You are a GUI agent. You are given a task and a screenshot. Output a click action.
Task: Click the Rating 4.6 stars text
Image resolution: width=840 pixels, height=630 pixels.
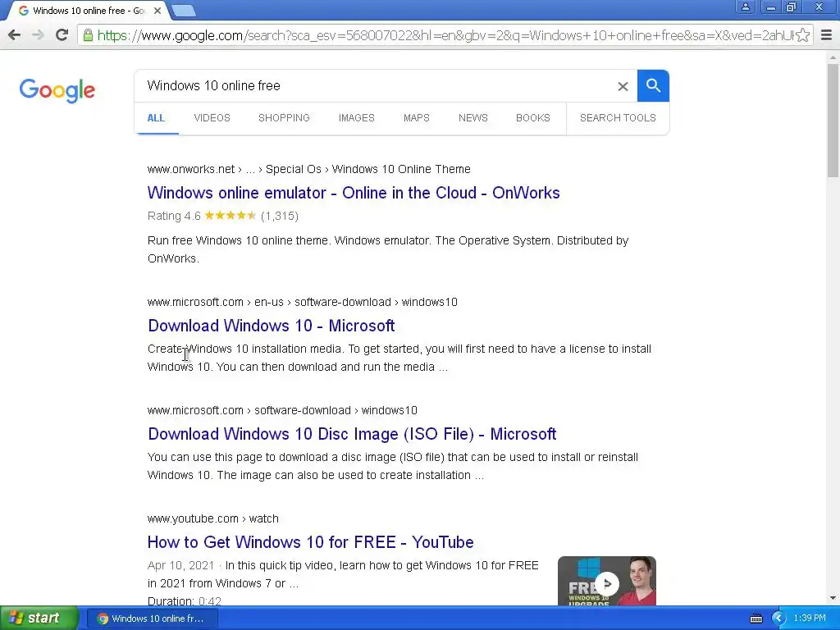click(x=223, y=216)
